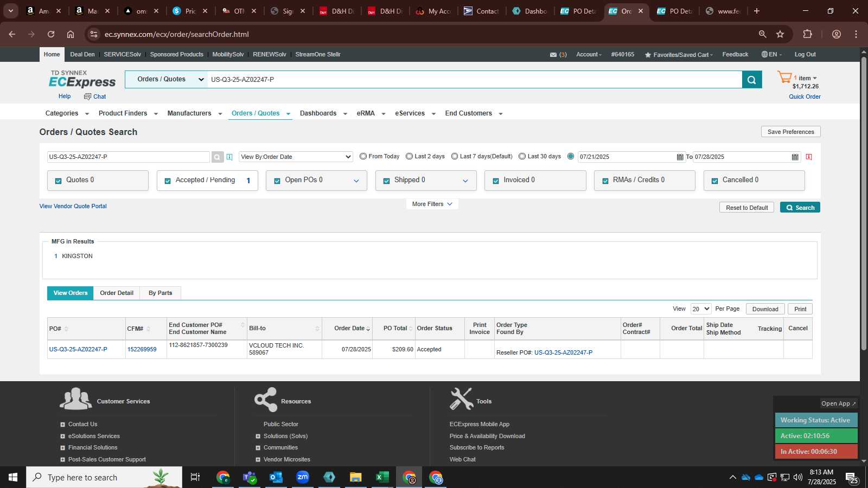
Task: Open the shopping cart icon
Action: tap(784, 78)
